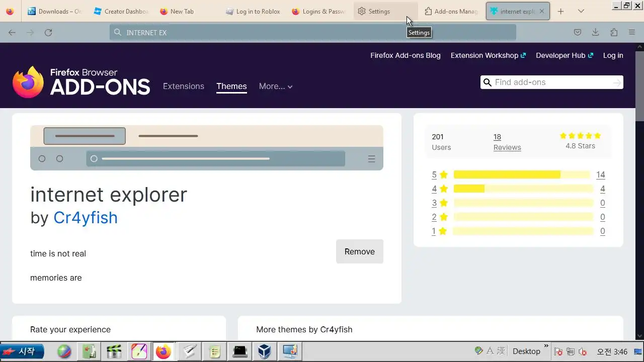Launch the globe browser taskbar icon
644x362 pixels.
click(x=64, y=351)
